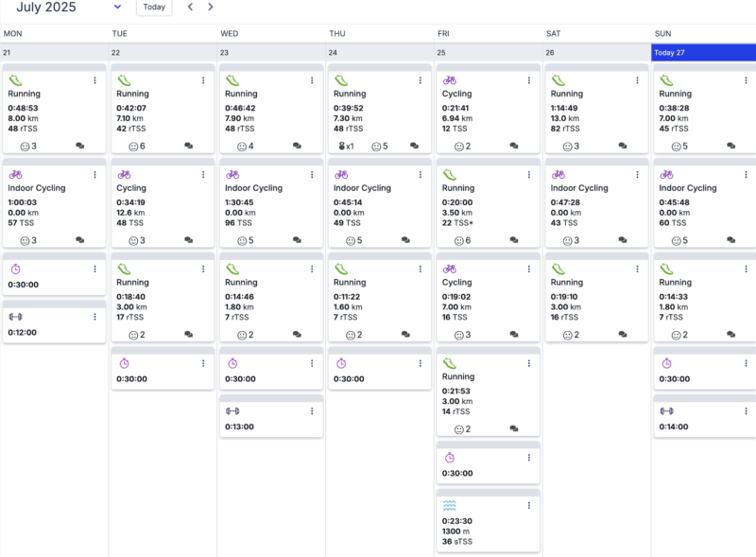Go to the previous week arrow

click(191, 7)
